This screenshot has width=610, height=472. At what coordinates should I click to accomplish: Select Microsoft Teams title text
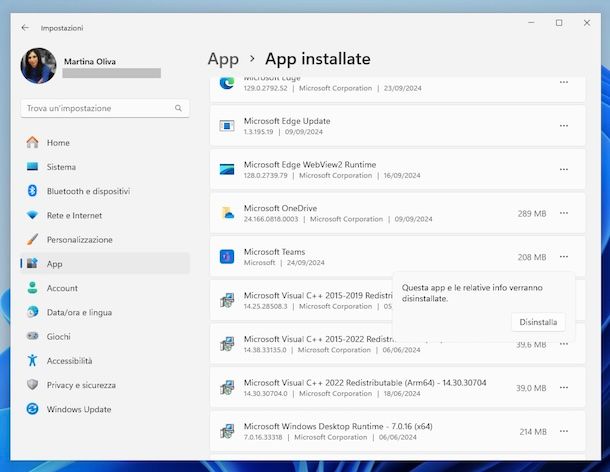pos(275,252)
